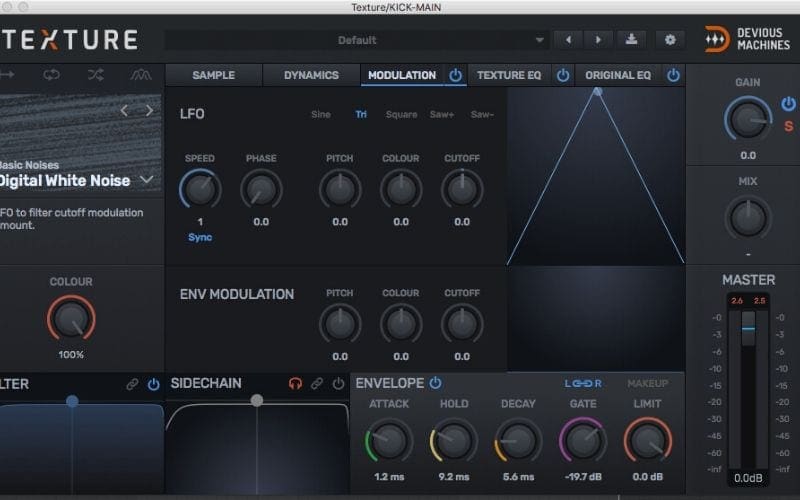Click the Envelope Gate knob

coord(583,441)
